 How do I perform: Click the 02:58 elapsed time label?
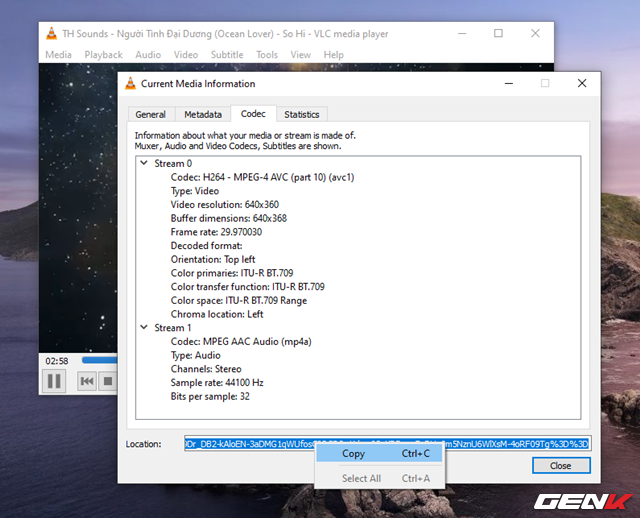pos(57,361)
